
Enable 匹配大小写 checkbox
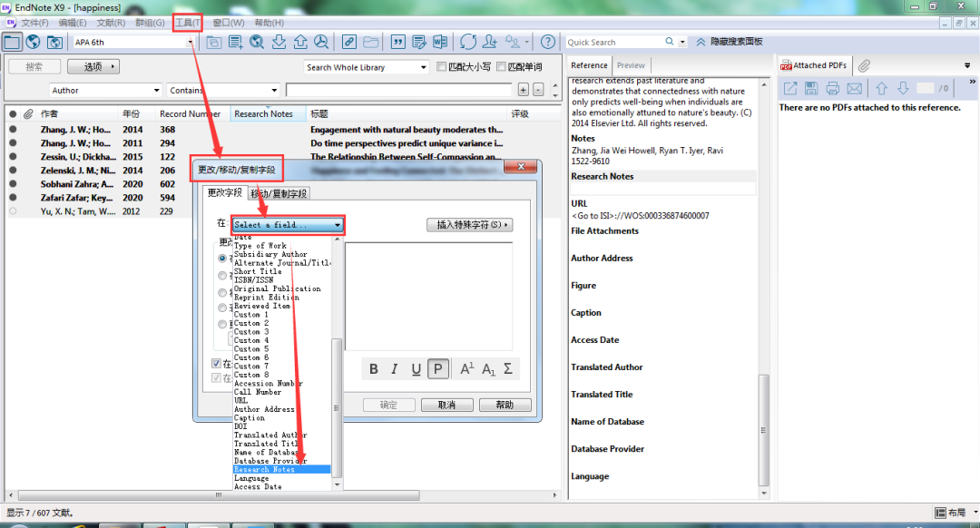tap(441, 67)
